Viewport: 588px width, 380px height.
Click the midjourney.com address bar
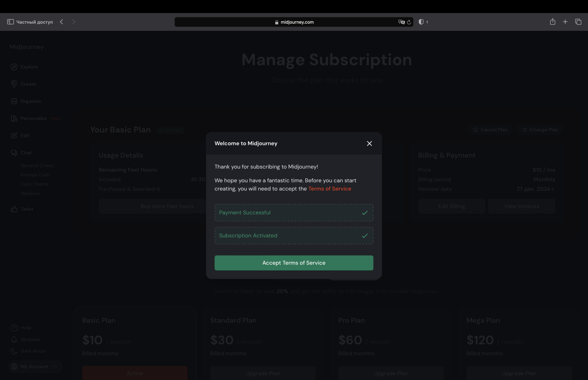(x=294, y=22)
